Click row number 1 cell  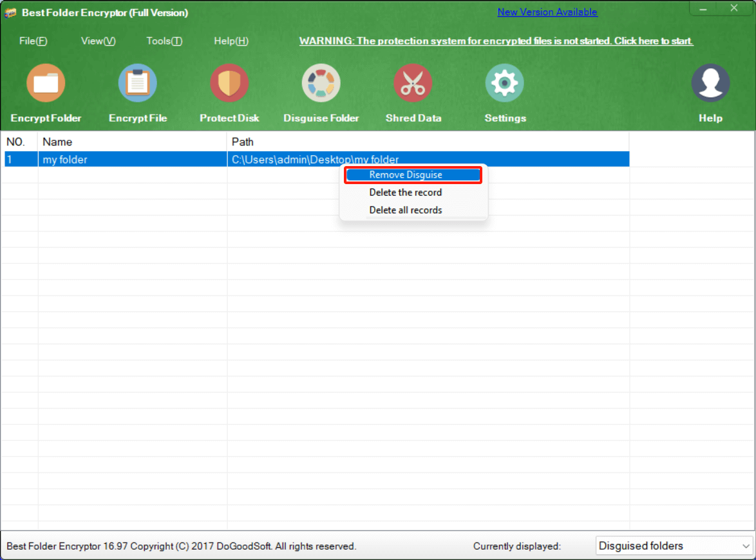tap(21, 160)
